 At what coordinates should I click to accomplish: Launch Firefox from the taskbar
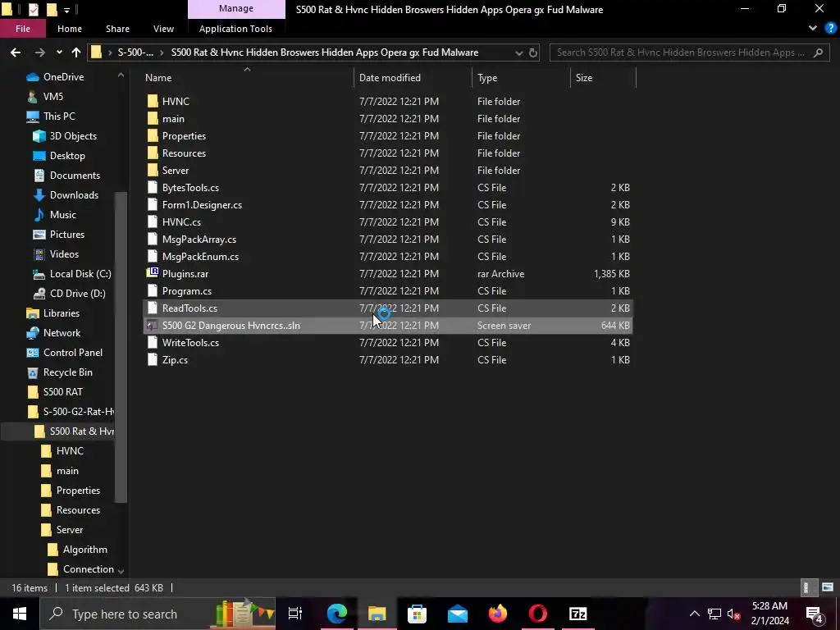498,614
